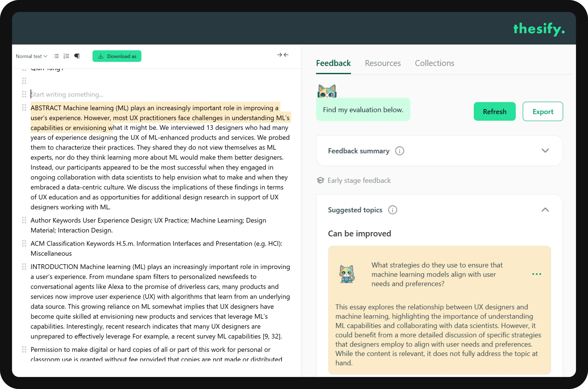Click the cat mascot avatar above the evaluation message
Viewport: 588px width, 389px height.
tap(327, 91)
